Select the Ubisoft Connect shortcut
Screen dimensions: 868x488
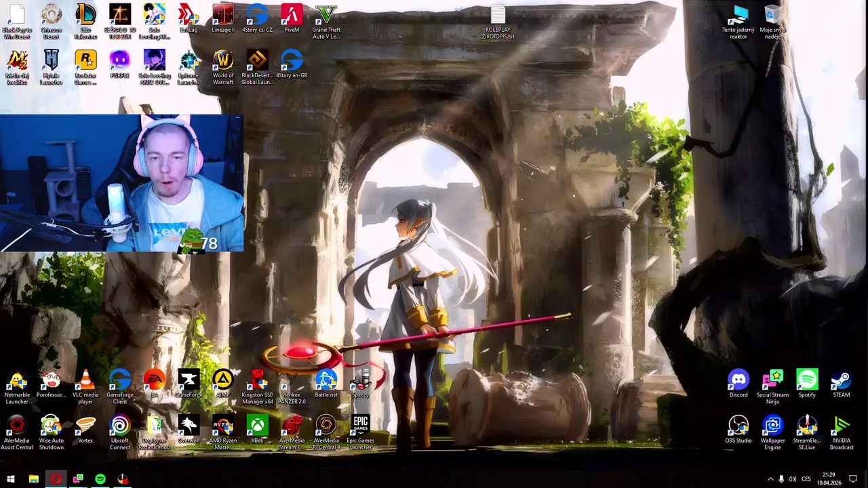tap(120, 432)
